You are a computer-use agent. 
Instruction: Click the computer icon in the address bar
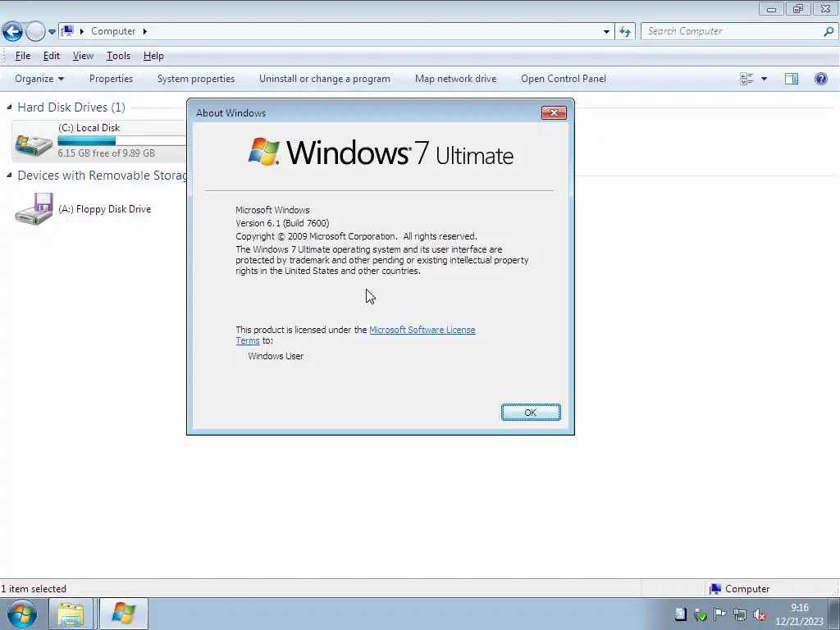tap(67, 31)
